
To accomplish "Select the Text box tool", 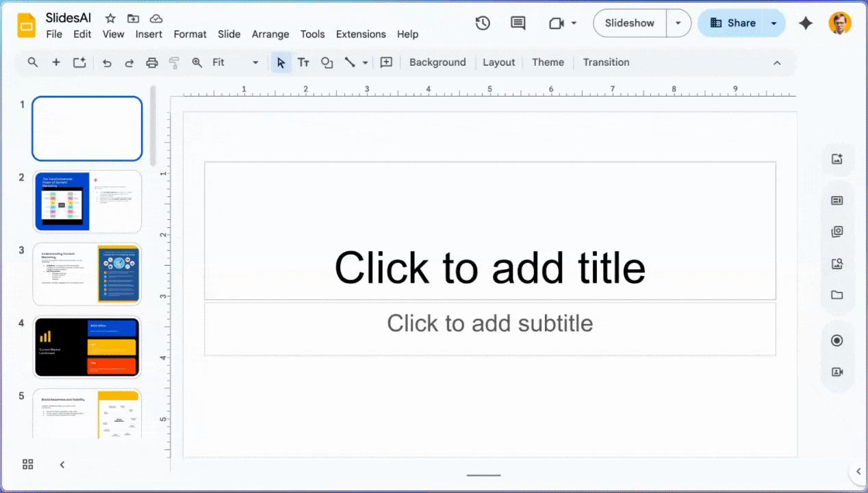I will [x=303, y=62].
